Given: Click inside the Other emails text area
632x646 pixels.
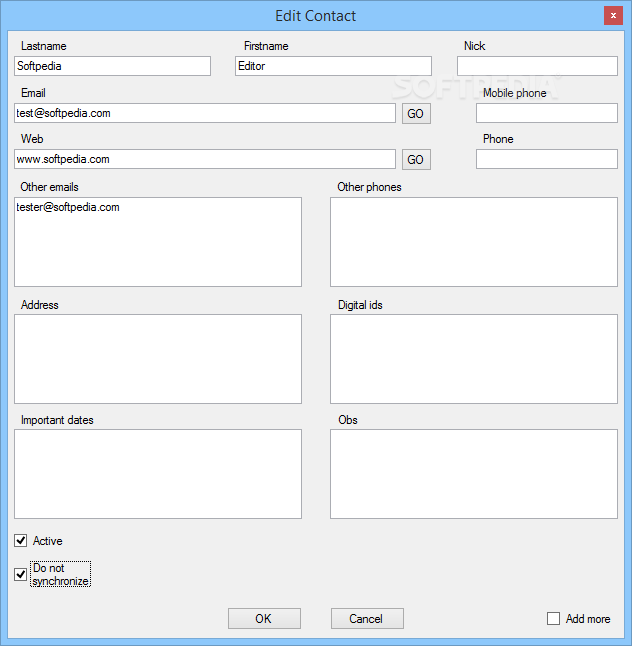Looking at the screenshot, I should pyautogui.click(x=158, y=242).
